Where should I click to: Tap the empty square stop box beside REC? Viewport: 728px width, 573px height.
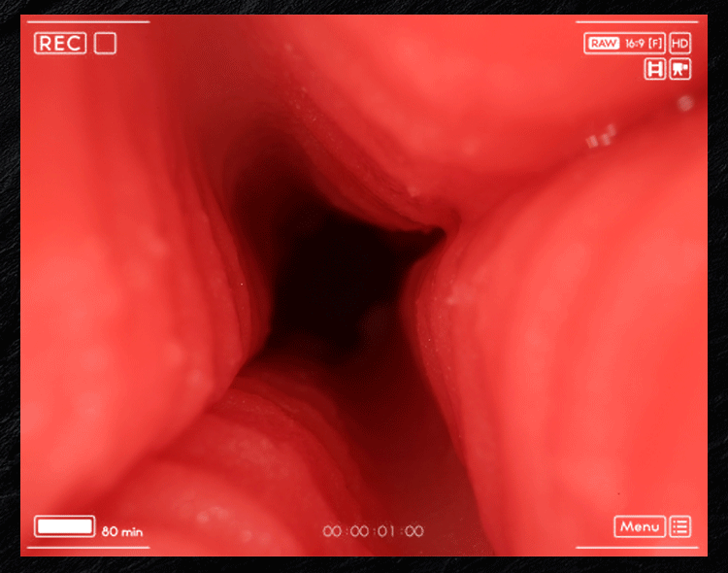coord(106,44)
